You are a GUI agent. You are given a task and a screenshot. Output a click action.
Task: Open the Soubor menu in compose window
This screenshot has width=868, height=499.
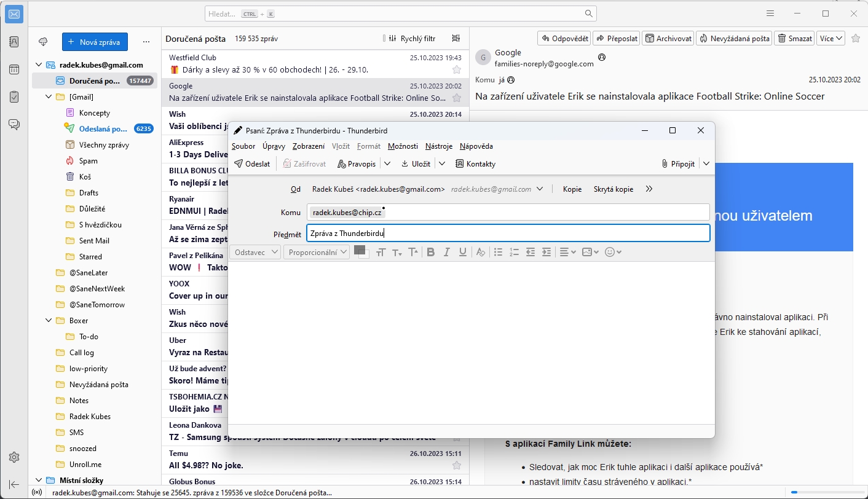(x=243, y=146)
